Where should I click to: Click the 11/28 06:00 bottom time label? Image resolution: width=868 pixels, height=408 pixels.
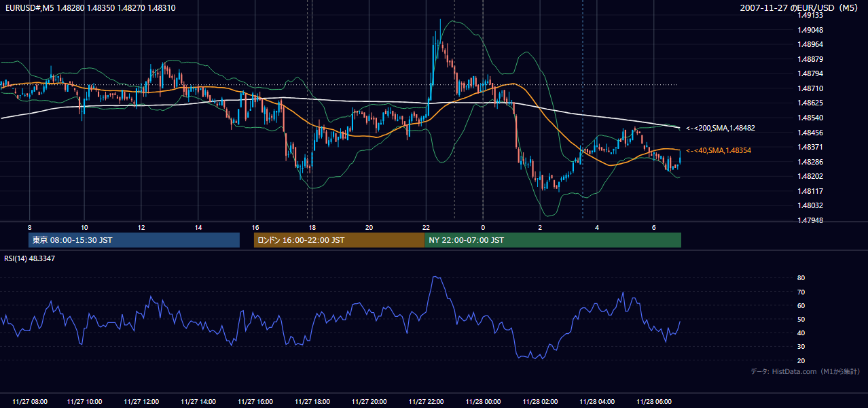(653, 402)
